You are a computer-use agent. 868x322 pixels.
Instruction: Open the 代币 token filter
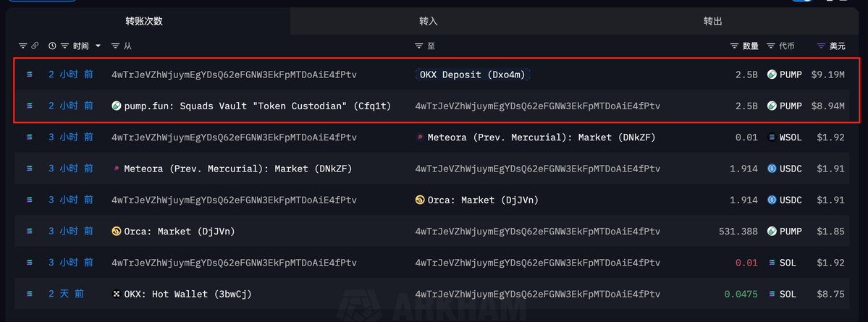pos(770,46)
